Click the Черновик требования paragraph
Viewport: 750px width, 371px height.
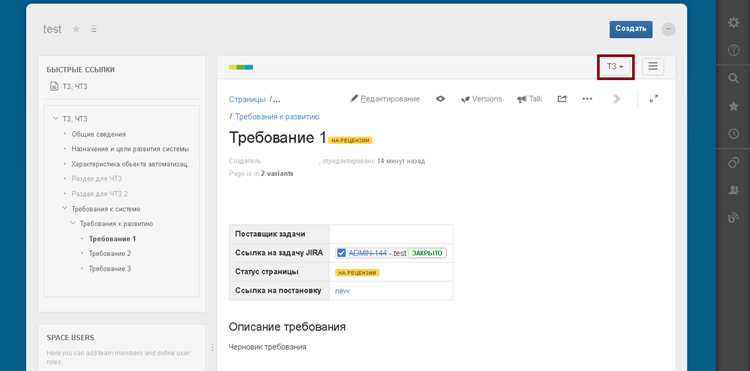point(267,347)
